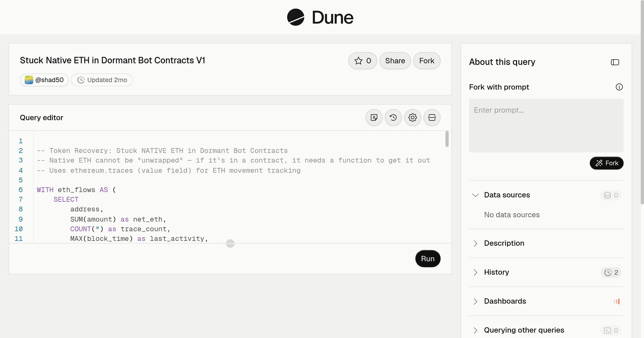Click the query editor vertical scrollbar
The height and width of the screenshot is (338, 644).
coord(447,139)
